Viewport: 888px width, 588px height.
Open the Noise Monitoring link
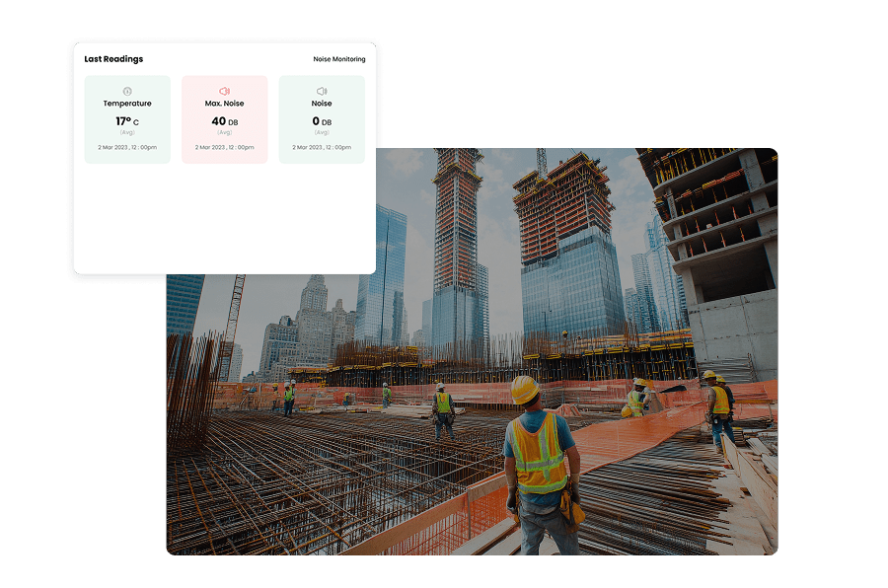[x=338, y=59]
